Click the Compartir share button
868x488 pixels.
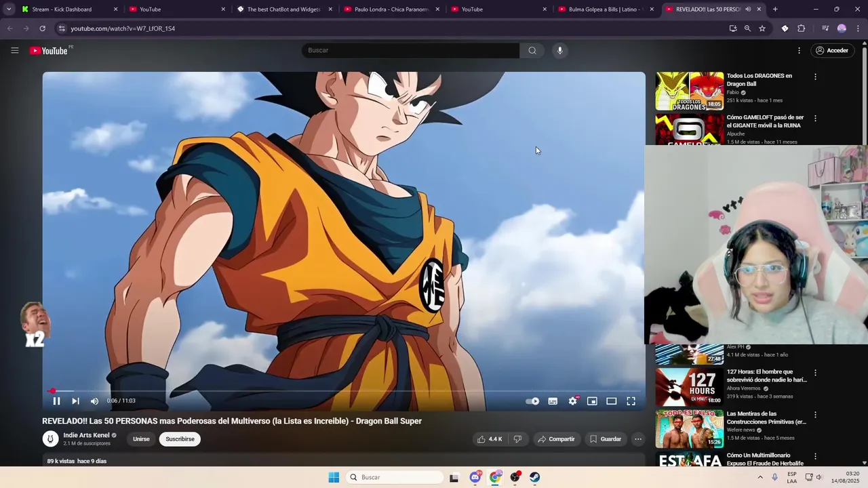556,439
